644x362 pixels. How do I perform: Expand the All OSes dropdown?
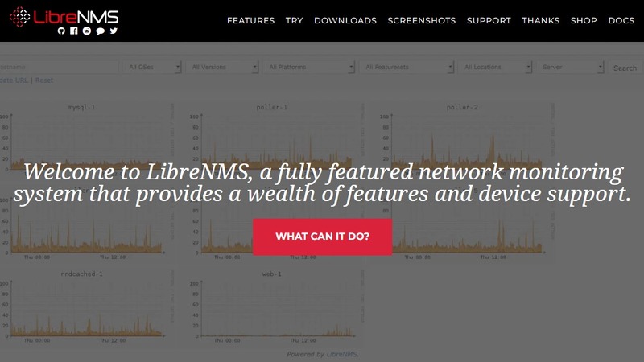pyautogui.click(x=153, y=68)
